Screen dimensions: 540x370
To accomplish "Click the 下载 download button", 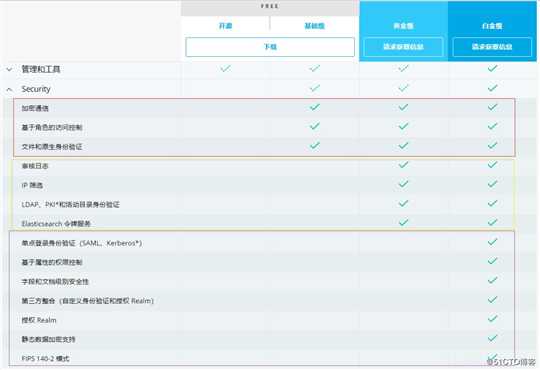I will pos(270,47).
